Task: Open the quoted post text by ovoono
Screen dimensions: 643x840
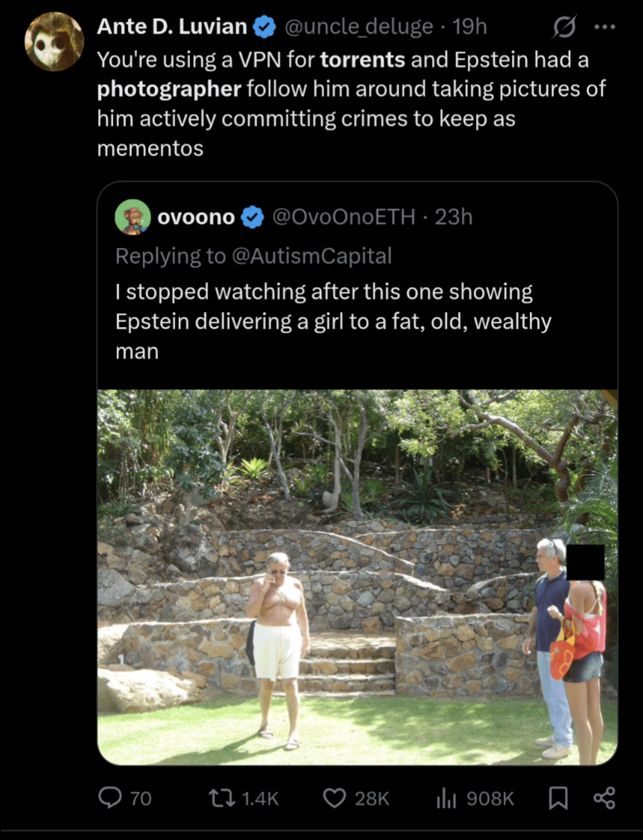Action: [x=333, y=321]
